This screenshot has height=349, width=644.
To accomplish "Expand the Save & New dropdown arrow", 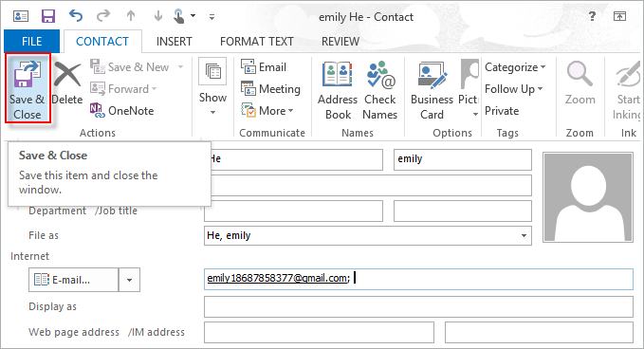I will click(181, 67).
